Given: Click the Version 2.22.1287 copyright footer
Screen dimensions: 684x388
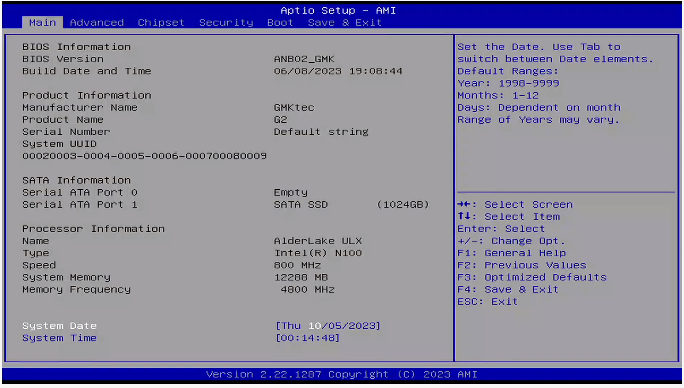Looking at the screenshot, I should coord(342,375).
